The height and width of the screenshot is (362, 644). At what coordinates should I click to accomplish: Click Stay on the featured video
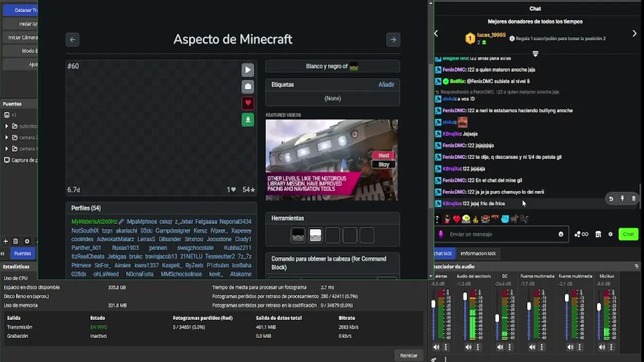[x=384, y=164]
